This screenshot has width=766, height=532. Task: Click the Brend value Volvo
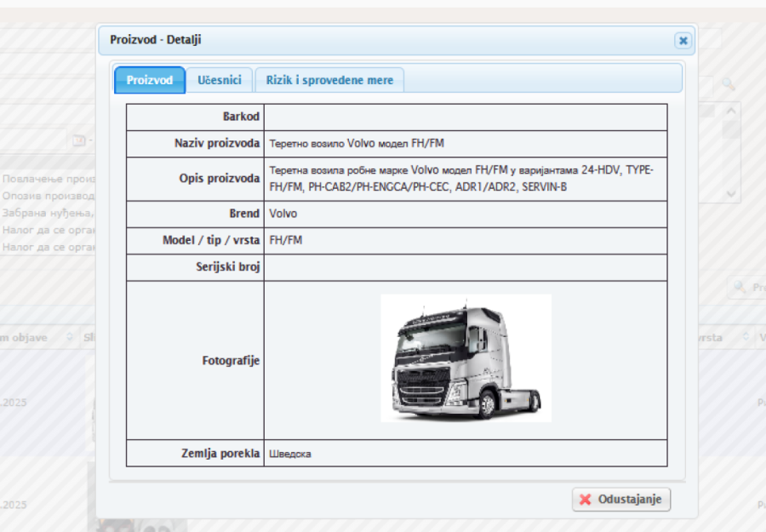283,214
